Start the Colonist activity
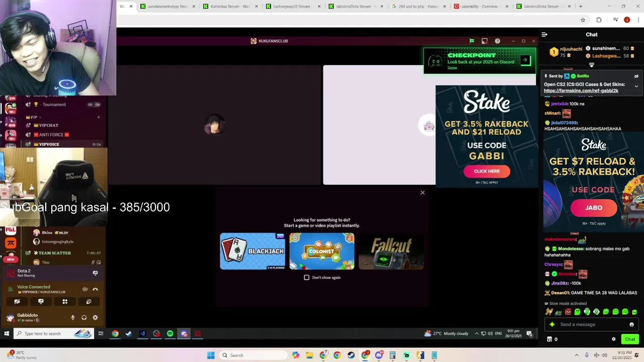 [x=322, y=251]
